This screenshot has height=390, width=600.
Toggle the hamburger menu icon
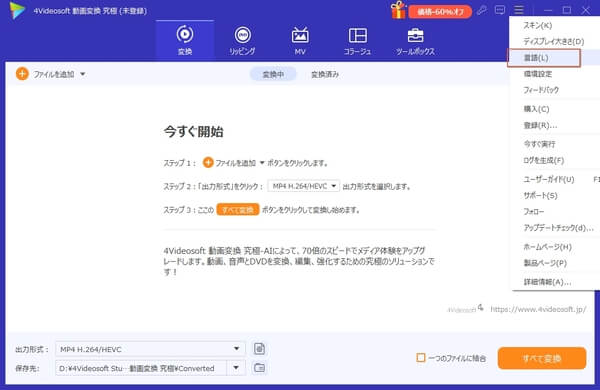coord(519,10)
